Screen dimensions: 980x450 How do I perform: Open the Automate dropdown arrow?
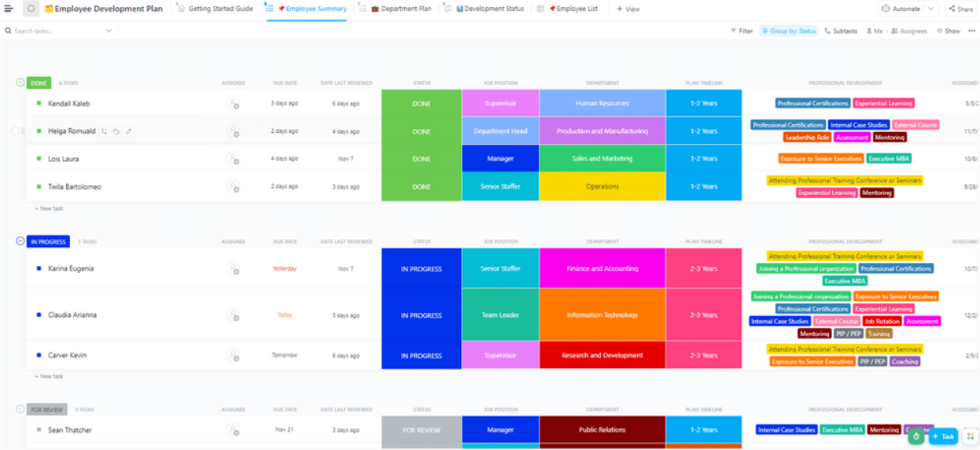931,9
